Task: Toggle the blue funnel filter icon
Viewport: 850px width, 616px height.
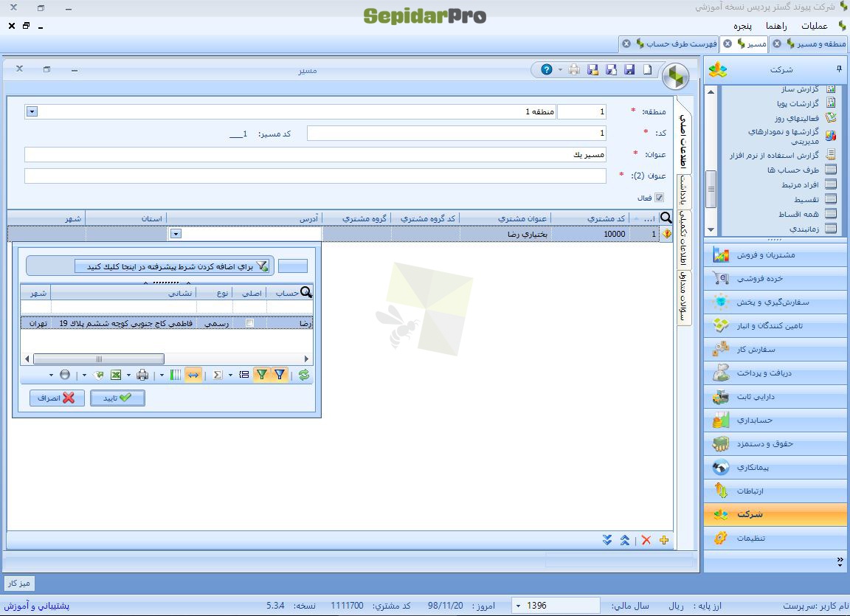Action: point(279,374)
